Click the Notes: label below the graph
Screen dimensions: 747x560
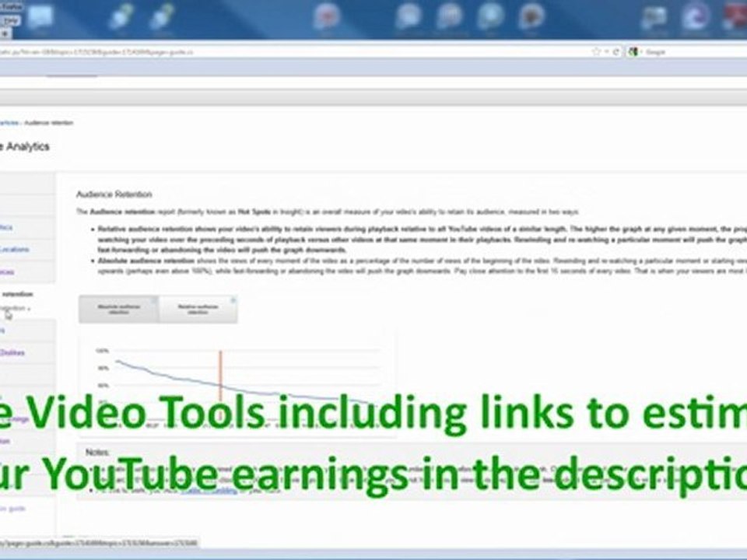click(x=97, y=451)
